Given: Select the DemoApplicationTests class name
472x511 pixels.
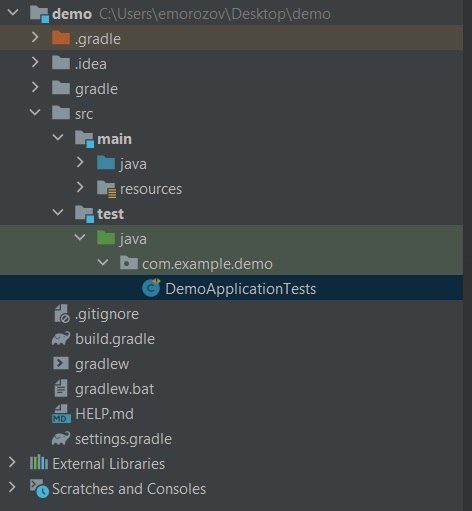Looking at the screenshot, I should tap(240, 289).
